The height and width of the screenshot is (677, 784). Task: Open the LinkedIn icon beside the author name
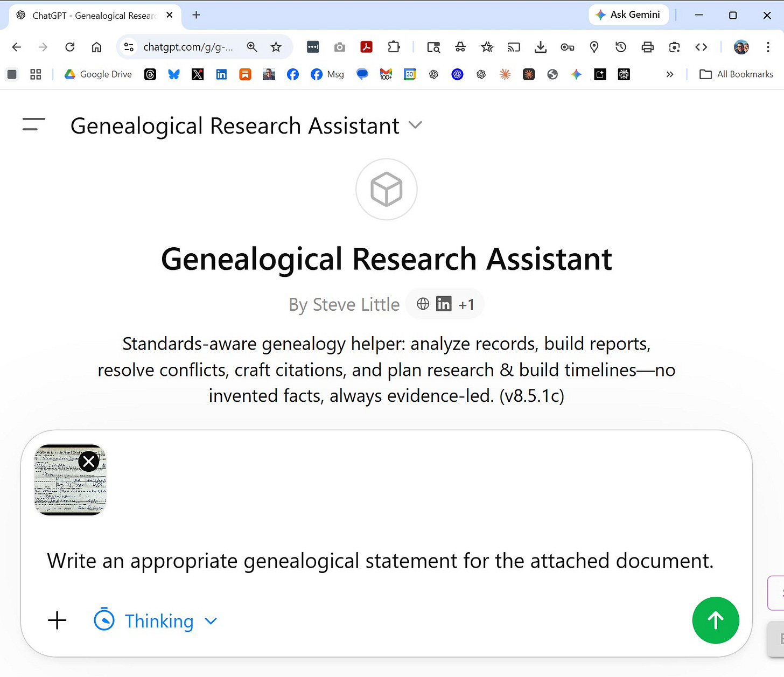pyautogui.click(x=444, y=304)
